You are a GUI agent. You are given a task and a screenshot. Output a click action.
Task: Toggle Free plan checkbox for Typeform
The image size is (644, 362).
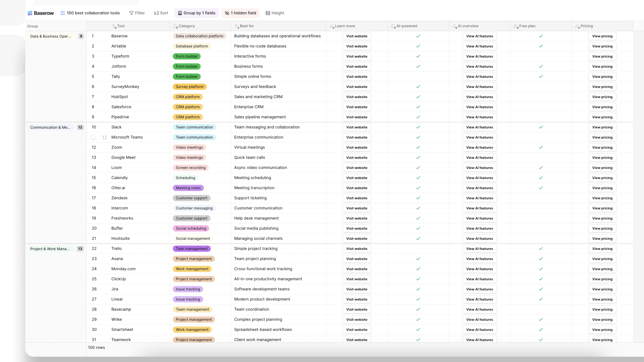(x=541, y=56)
